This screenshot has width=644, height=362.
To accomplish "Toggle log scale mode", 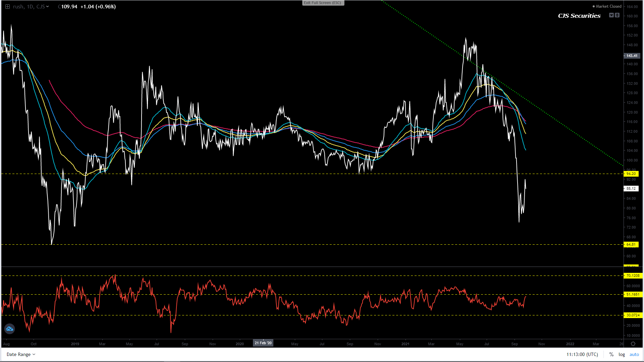I will point(622,354).
